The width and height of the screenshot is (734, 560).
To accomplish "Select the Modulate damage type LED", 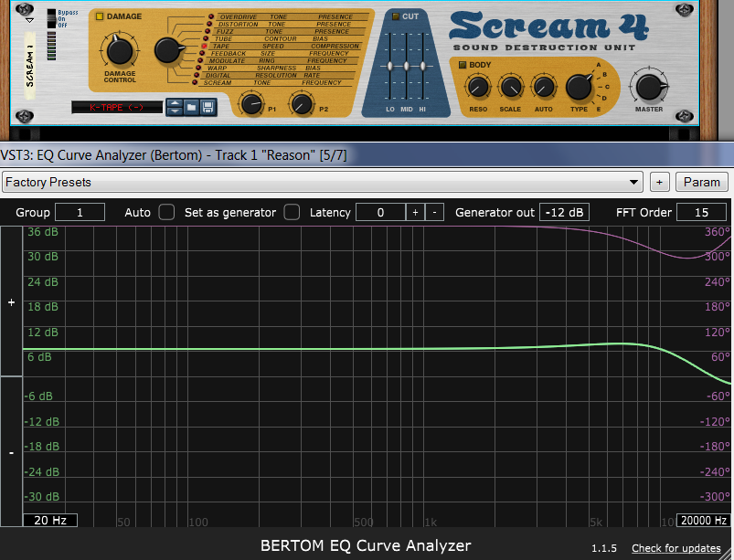I will (x=200, y=60).
